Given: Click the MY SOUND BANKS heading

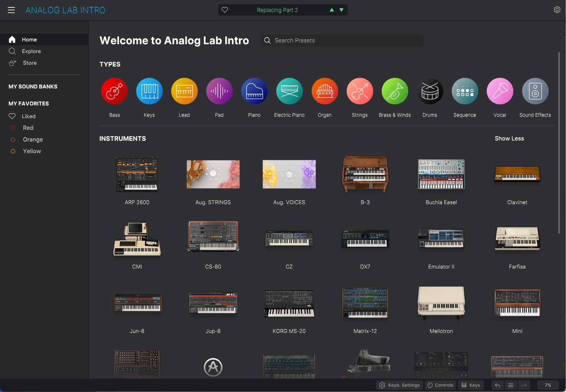Looking at the screenshot, I should (33, 86).
